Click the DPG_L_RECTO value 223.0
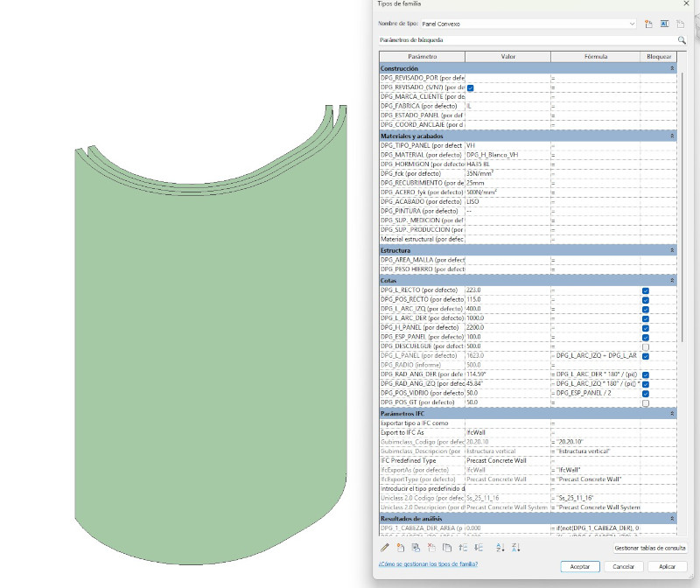 click(508, 290)
